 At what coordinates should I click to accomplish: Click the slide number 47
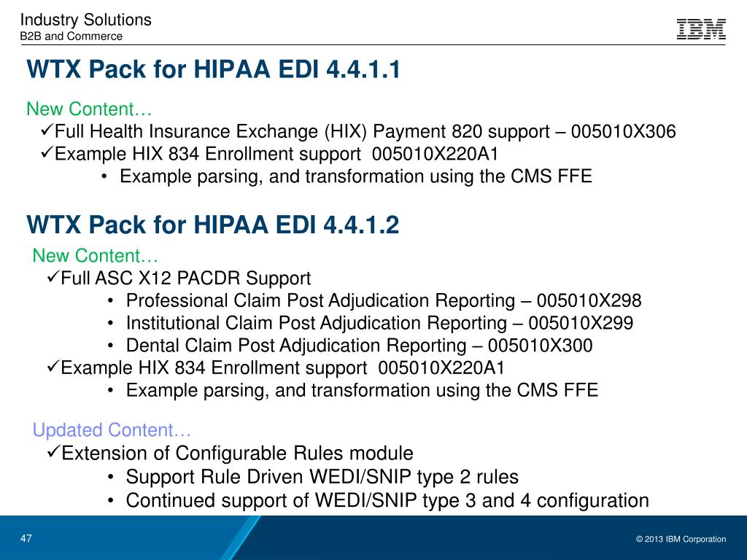coord(26,539)
